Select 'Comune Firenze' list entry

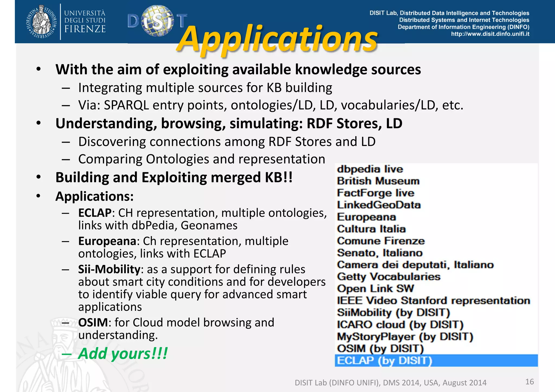click(381, 241)
